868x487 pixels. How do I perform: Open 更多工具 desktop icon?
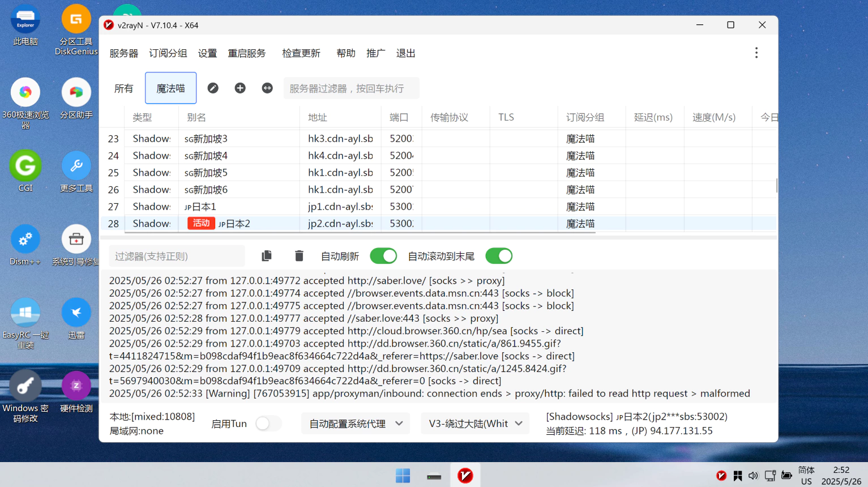point(76,172)
